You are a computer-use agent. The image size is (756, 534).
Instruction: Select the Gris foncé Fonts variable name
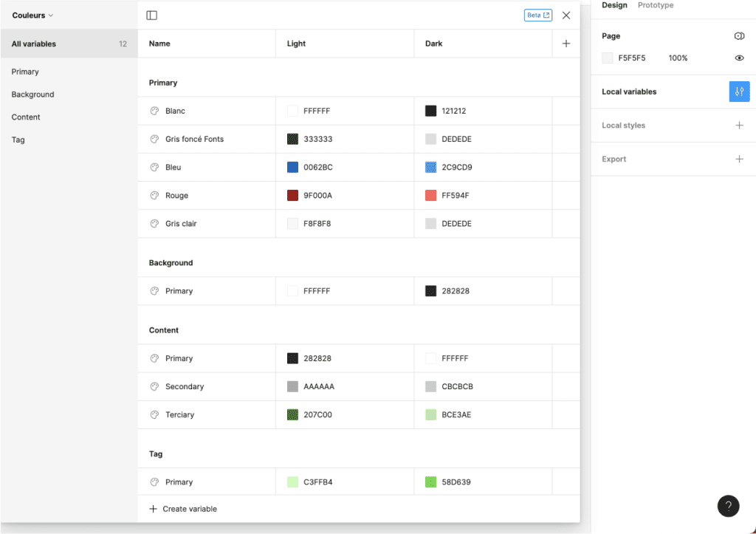tap(194, 139)
